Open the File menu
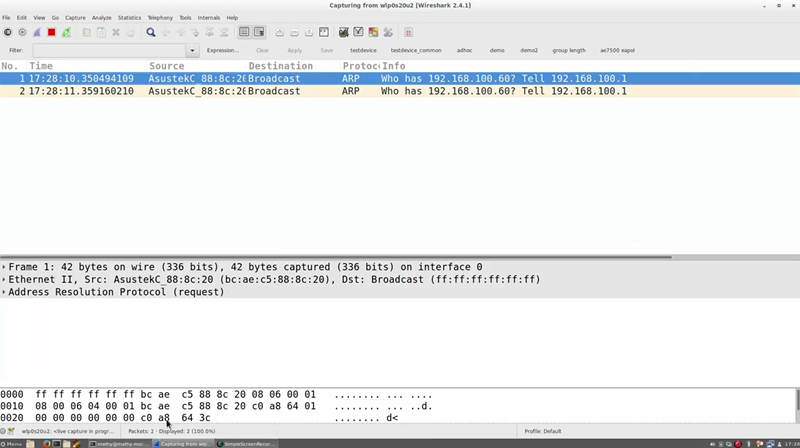800x448 pixels. pyautogui.click(x=6, y=17)
